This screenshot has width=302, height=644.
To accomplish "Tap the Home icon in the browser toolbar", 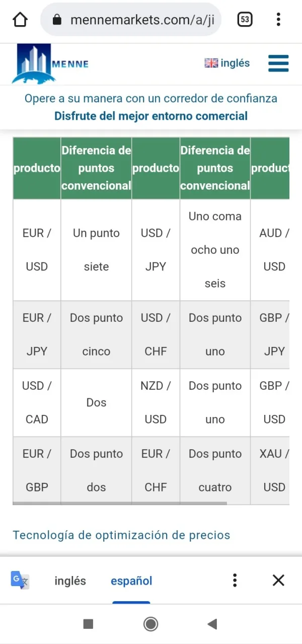I will [x=18, y=19].
